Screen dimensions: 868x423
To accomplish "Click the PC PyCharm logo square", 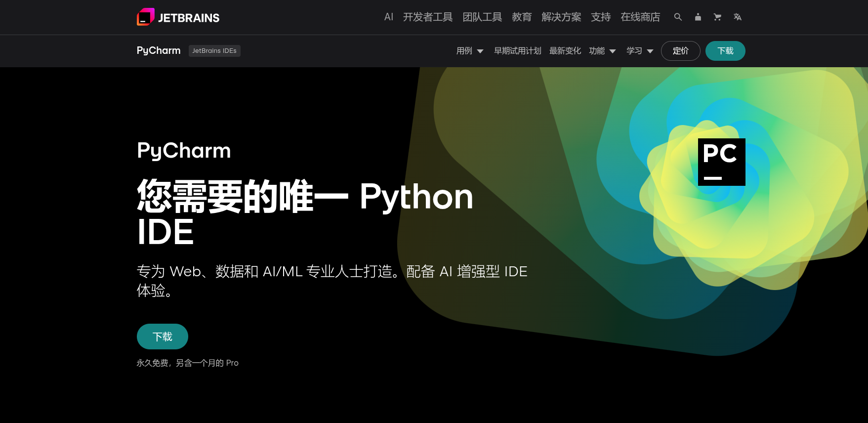I will [x=721, y=162].
